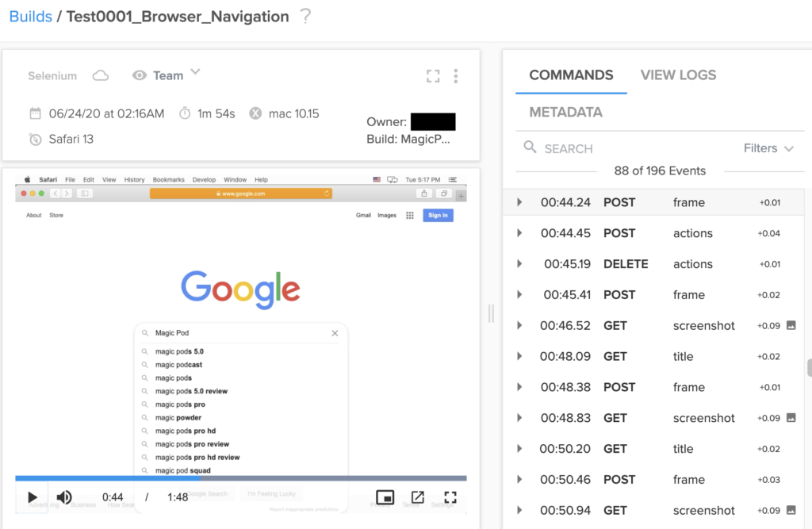Toggle the Team visibility eye icon

(x=139, y=75)
